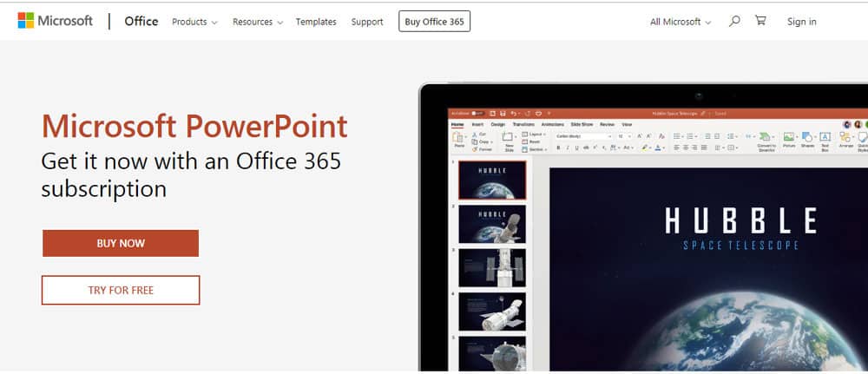
Task: Click the Picture icon in the ribbon
Action: [x=789, y=140]
